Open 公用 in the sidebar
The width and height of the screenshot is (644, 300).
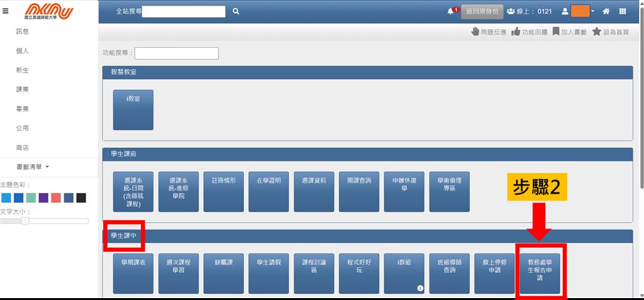coord(23,128)
